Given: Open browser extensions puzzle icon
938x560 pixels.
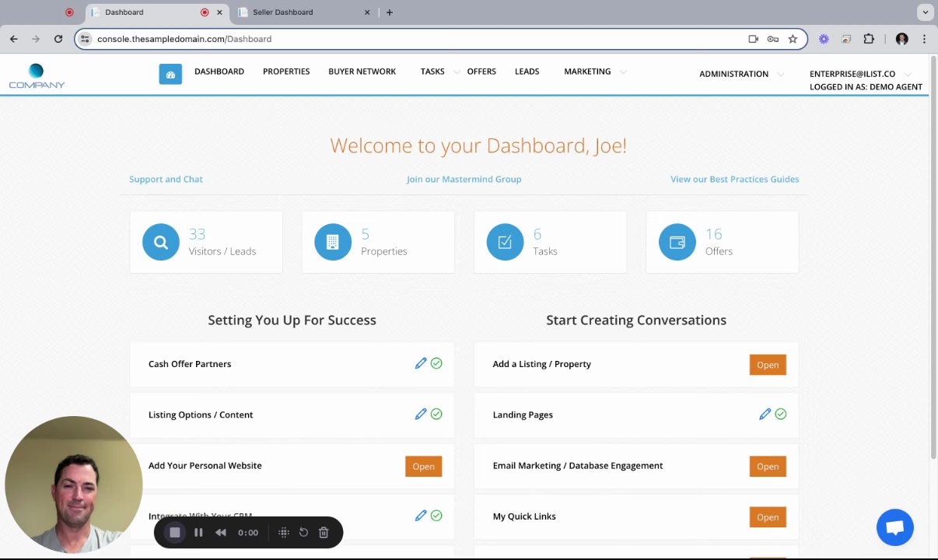Looking at the screenshot, I should [x=869, y=39].
